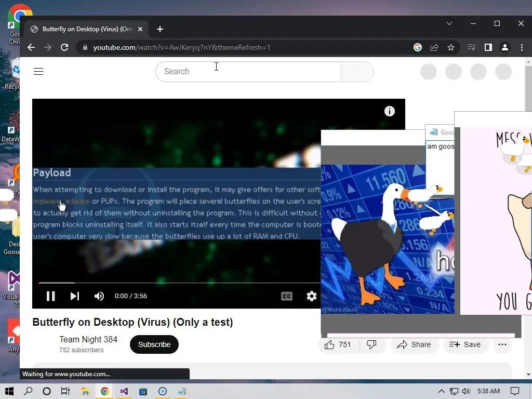Image resolution: width=532 pixels, height=399 pixels.
Task: Open the Desktop Goose taskbar icon
Action: (x=182, y=391)
